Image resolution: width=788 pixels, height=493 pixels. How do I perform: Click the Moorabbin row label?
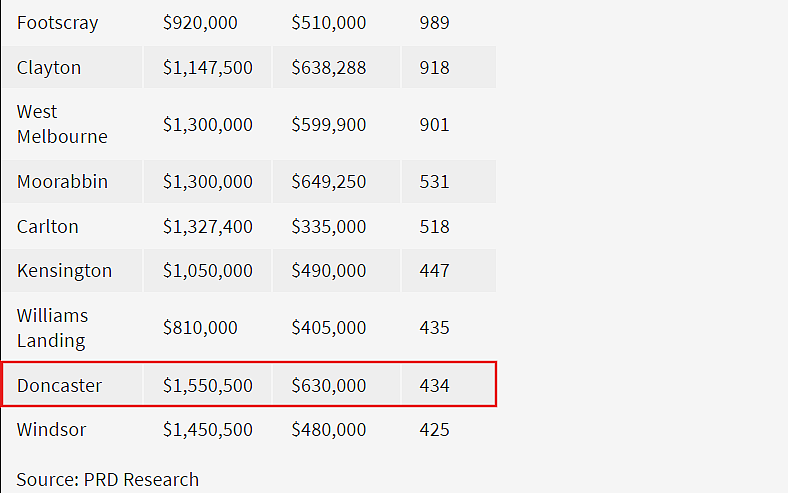click(62, 181)
